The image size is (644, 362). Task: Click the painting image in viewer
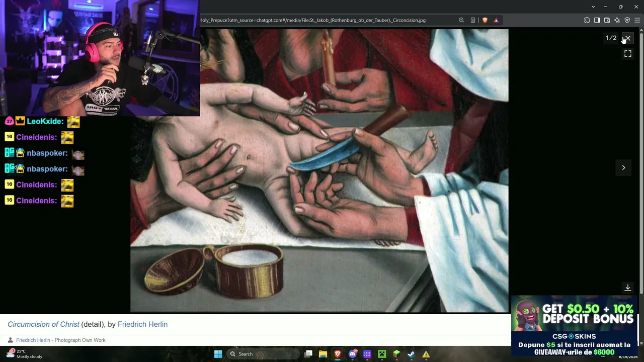click(x=319, y=170)
